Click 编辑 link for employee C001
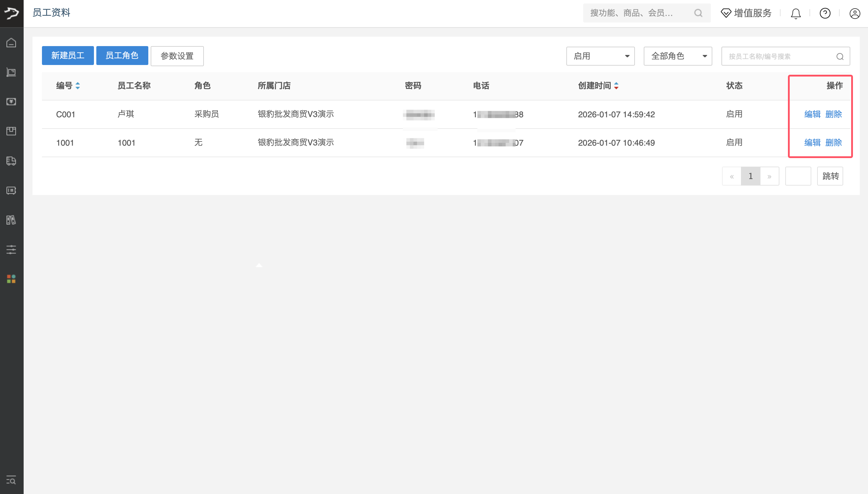The width and height of the screenshot is (868, 494). coord(812,114)
